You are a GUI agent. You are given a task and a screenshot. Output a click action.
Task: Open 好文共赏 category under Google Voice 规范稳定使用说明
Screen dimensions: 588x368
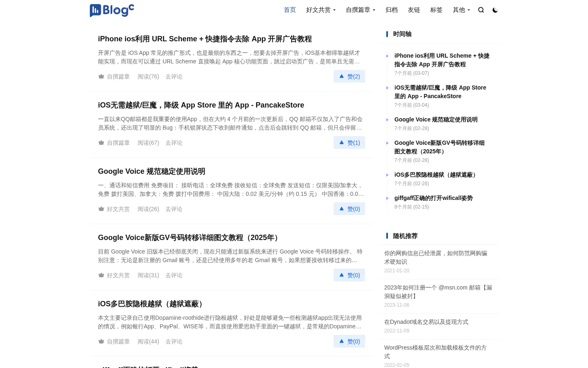(x=118, y=209)
